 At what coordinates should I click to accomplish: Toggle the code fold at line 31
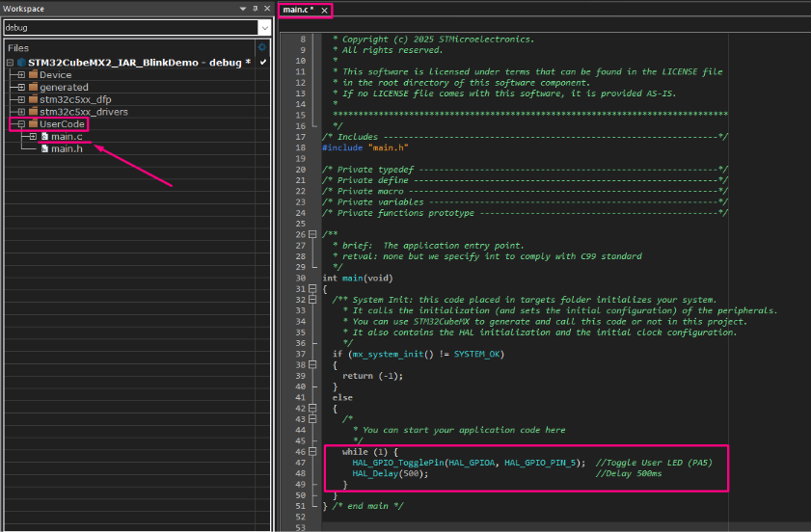[x=314, y=289]
